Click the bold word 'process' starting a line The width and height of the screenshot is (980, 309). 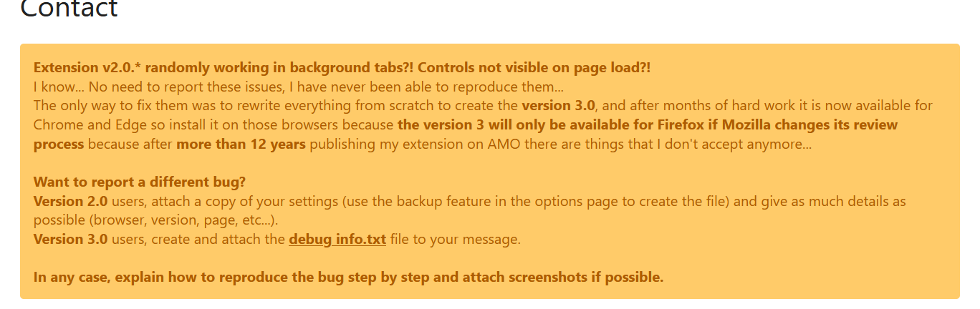(x=59, y=144)
